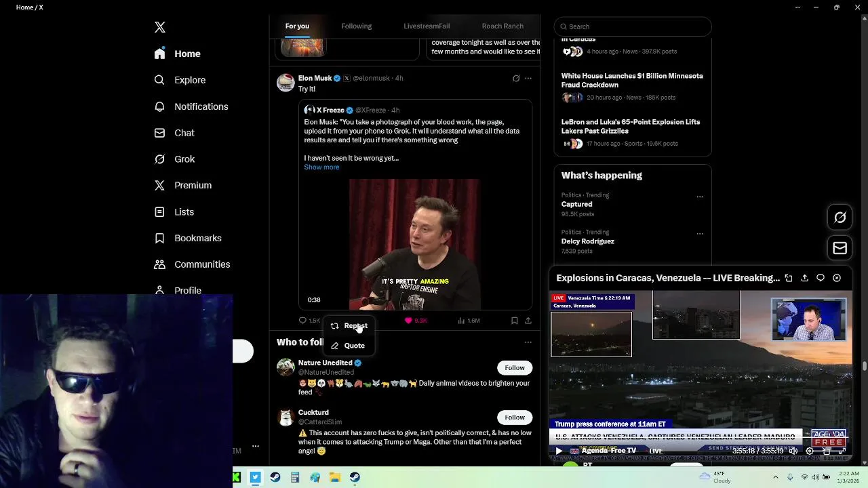Open Chat from the sidebar

174,133
